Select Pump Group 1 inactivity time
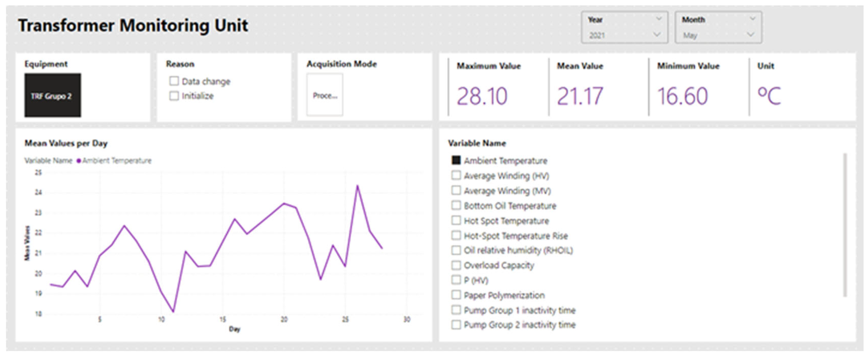This screenshot has width=868, height=357. click(456, 310)
